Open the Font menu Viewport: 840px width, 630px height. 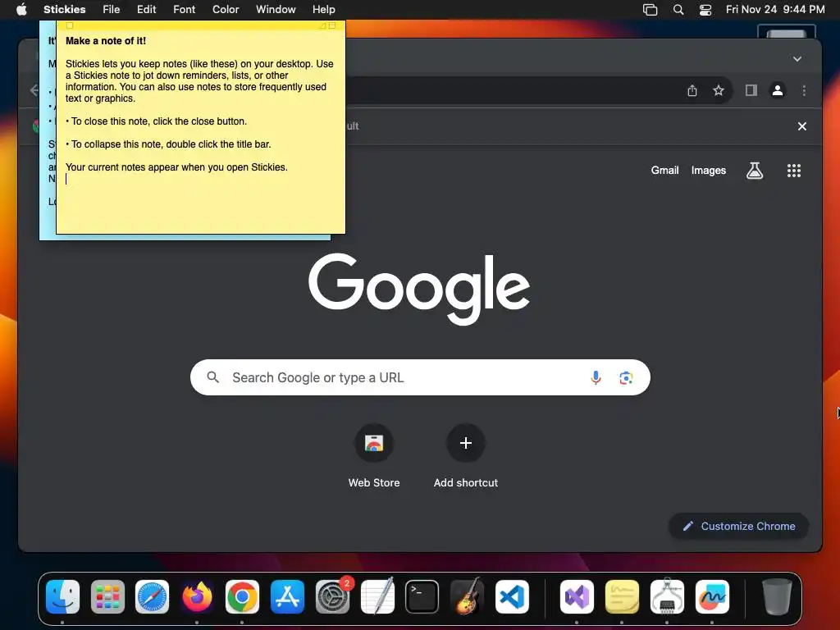click(185, 9)
